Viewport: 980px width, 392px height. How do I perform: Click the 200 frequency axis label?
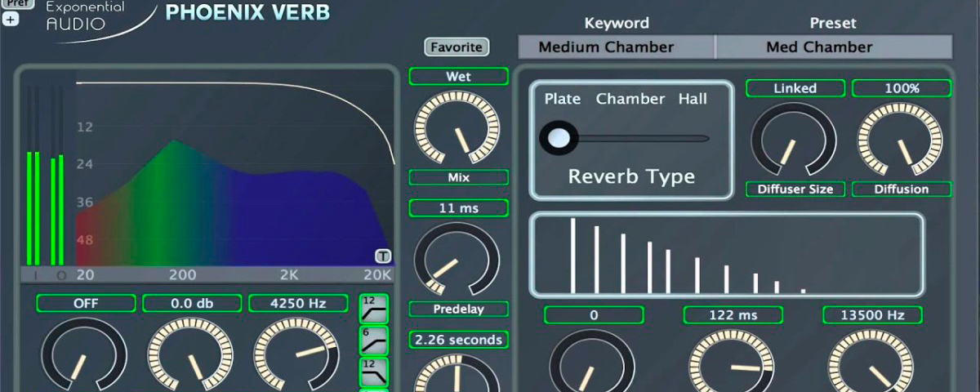point(183,275)
